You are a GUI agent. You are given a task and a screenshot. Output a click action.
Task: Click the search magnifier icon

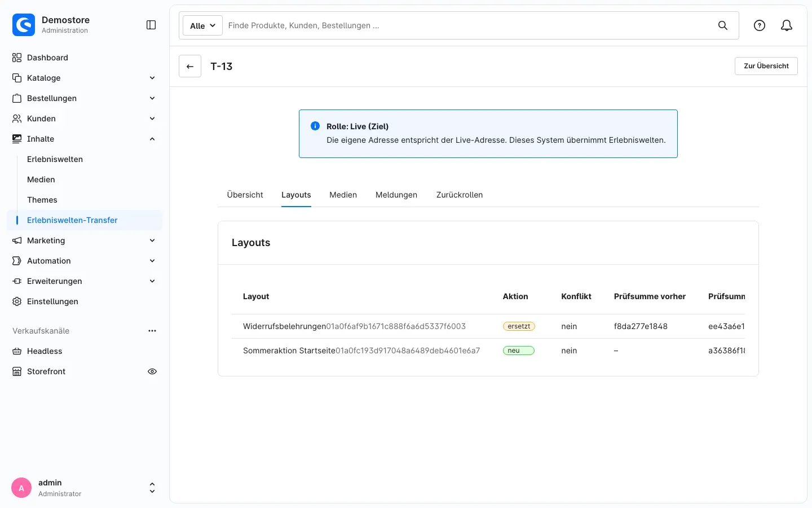click(x=723, y=25)
